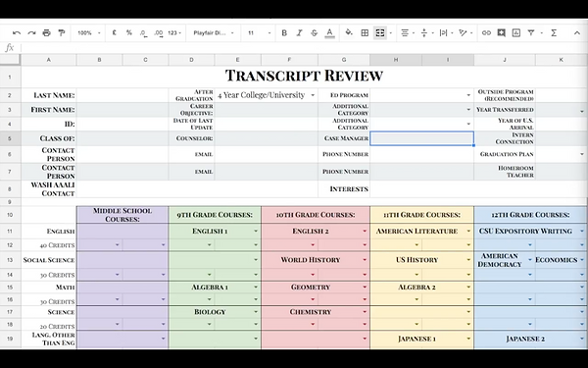588x368 pixels.
Task: Select the Geometry cell
Action: 316,287
